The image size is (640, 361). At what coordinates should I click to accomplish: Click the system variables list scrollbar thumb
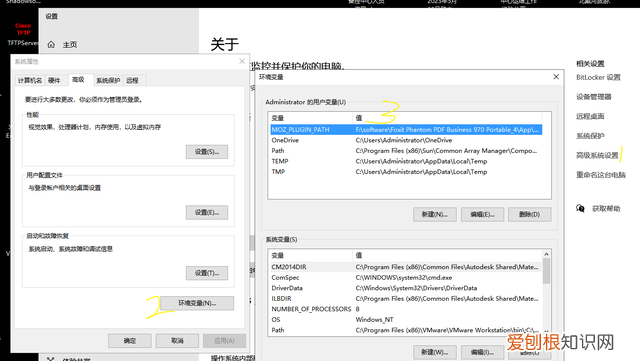tap(547, 271)
